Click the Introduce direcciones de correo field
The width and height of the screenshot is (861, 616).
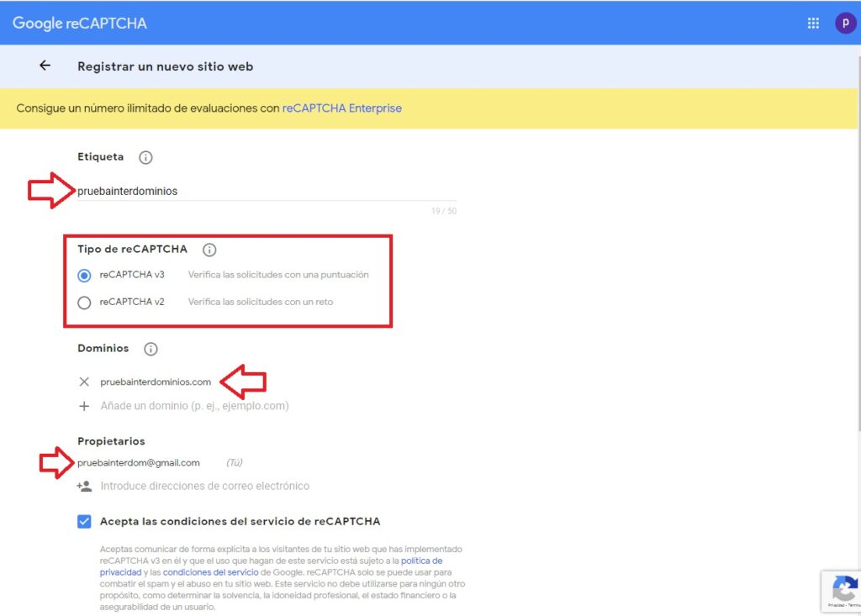[205, 486]
